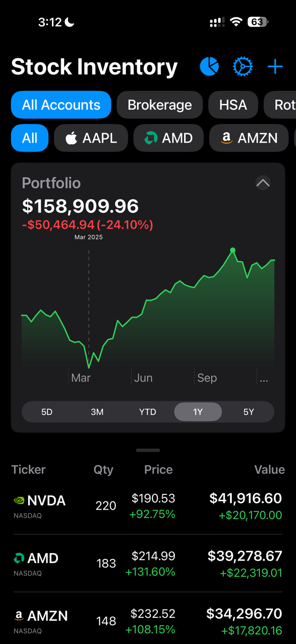This screenshot has width=296, height=644.
Task: Select the Apple logo on the AAPL chip
Action: 70,138
